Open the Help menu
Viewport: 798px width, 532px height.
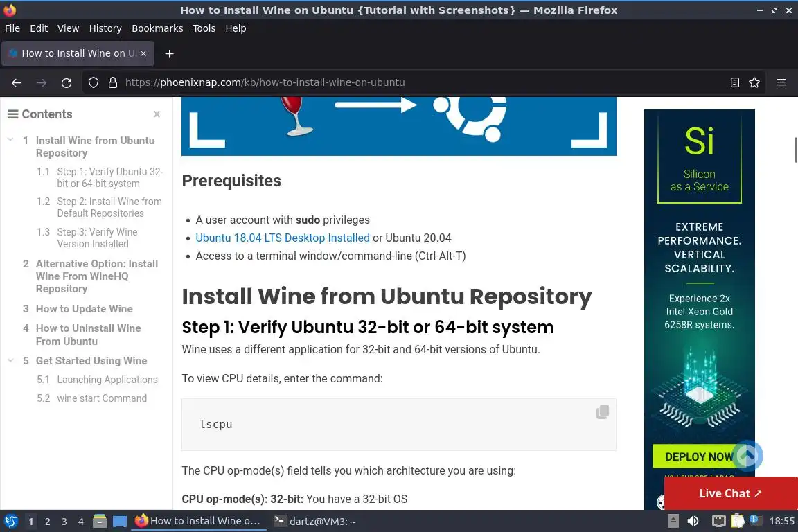coord(236,28)
